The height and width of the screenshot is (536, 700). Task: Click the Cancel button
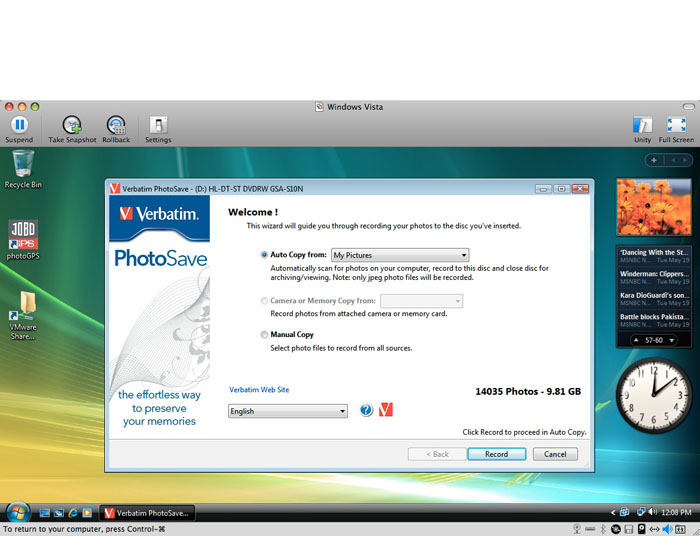(x=555, y=454)
